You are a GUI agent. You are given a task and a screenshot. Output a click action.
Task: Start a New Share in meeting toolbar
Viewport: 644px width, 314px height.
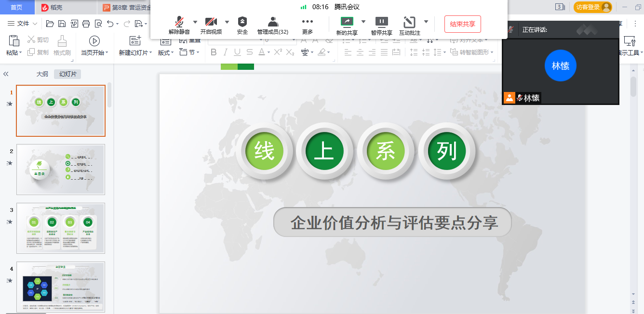(x=347, y=25)
